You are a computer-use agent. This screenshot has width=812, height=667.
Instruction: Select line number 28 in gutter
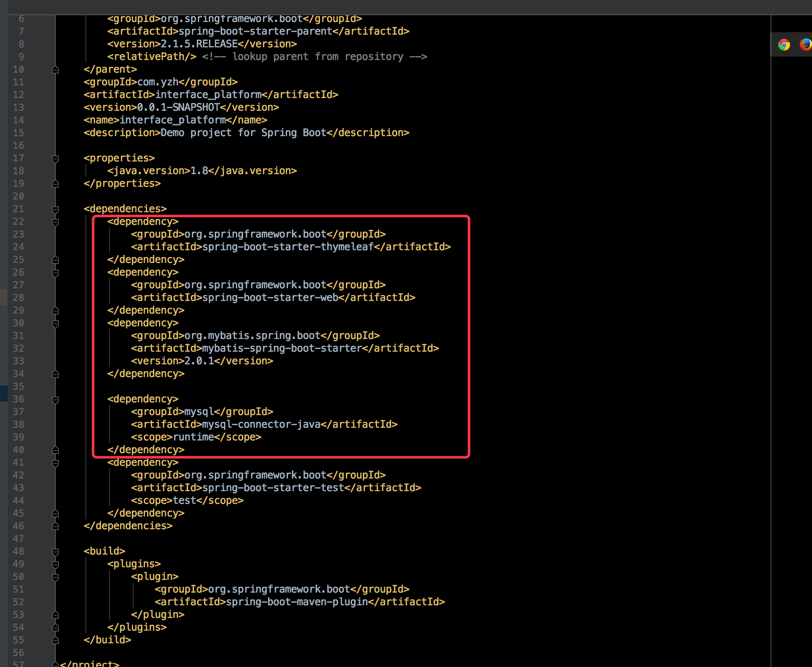click(19, 298)
